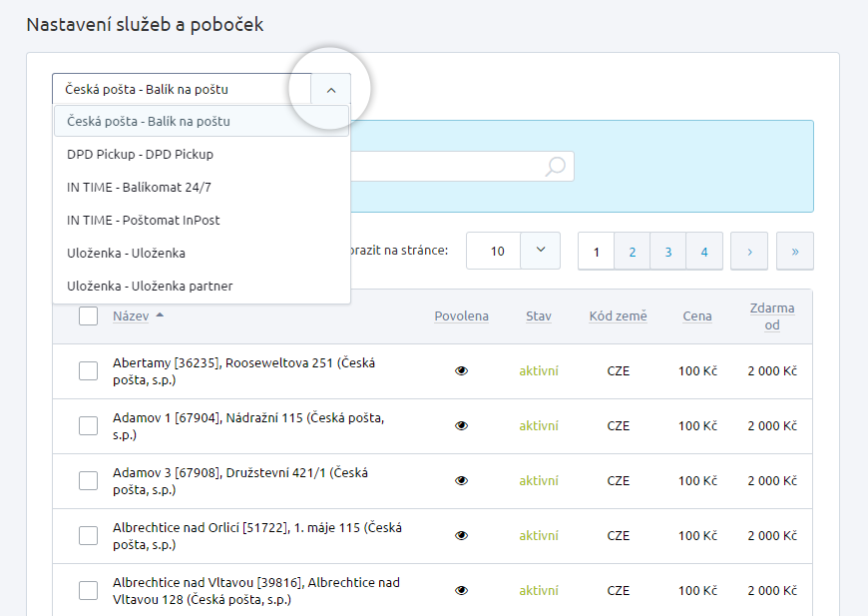Toggle eye icon for Albrechtice nad Orlicí
868x616 pixels.
point(461,535)
